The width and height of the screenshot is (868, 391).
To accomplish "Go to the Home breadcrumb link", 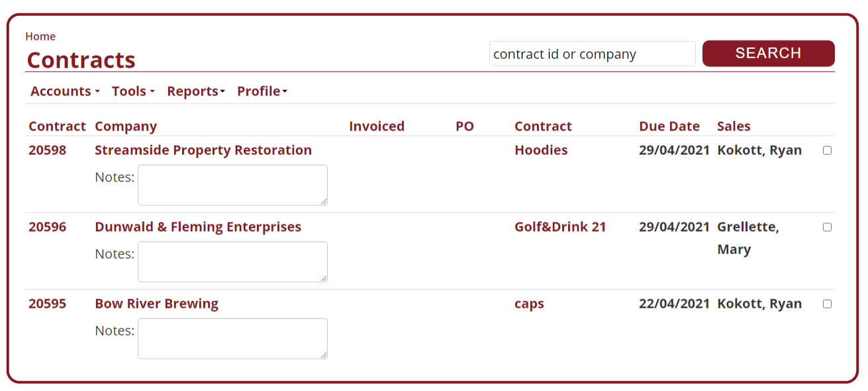I will pos(40,36).
